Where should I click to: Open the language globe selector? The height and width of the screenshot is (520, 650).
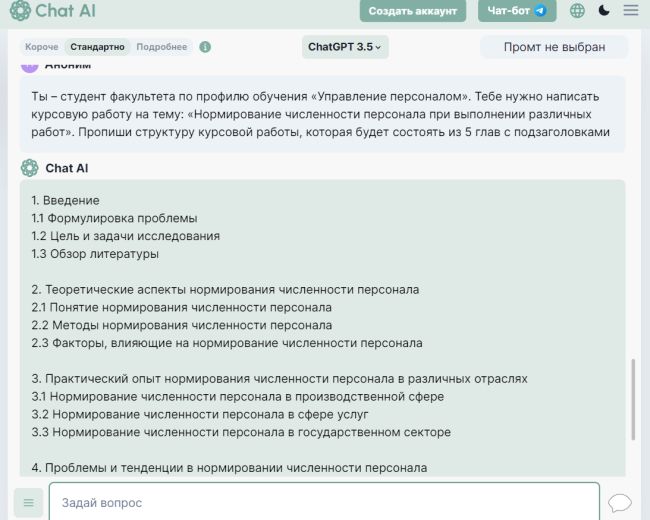pyautogui.click(x=577, y=11)
